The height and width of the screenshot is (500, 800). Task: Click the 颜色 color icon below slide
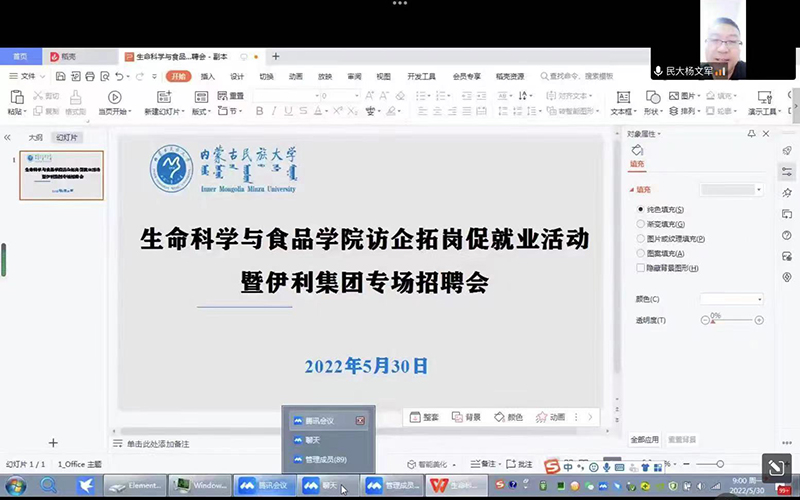[499, 417]
